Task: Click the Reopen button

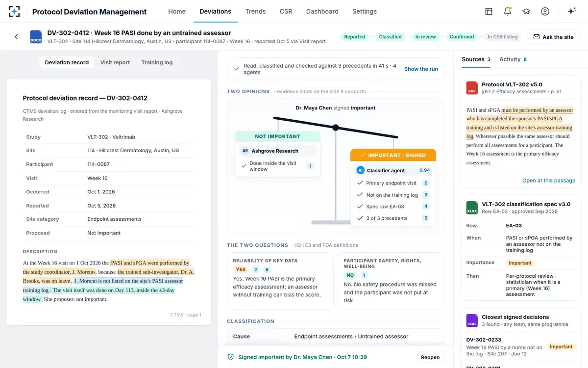Action: point(430,357)
